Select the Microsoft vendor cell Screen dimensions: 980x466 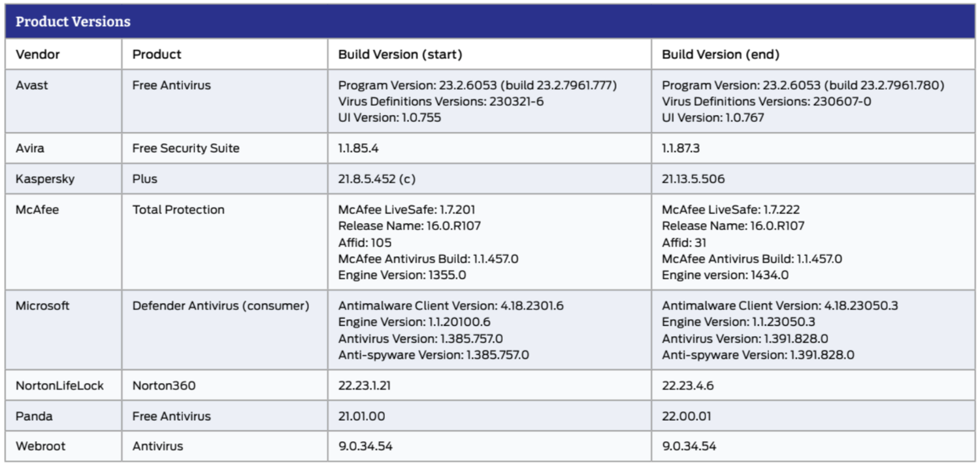point(42,305)
